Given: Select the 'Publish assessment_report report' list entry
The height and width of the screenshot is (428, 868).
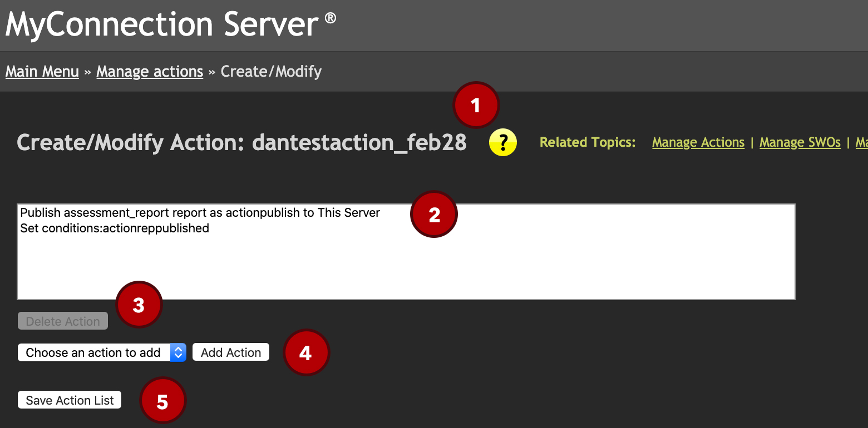Looking at the screenshot, I should click(200, 213).
